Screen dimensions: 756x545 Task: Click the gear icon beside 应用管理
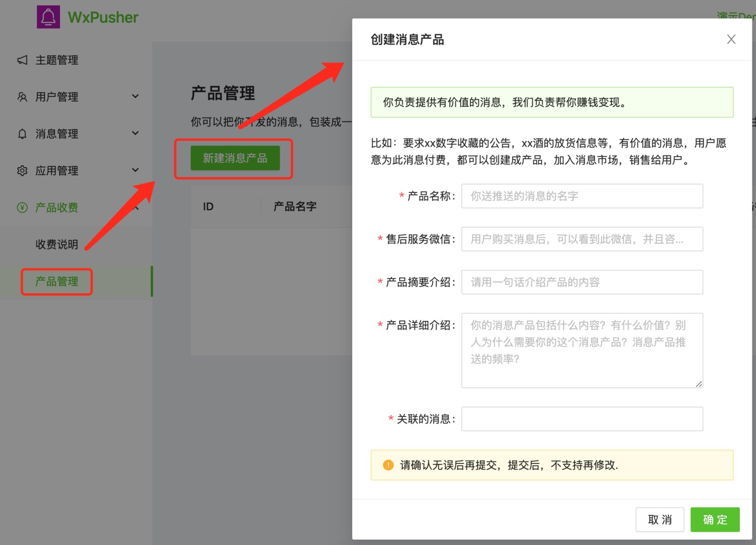(22, 170)
